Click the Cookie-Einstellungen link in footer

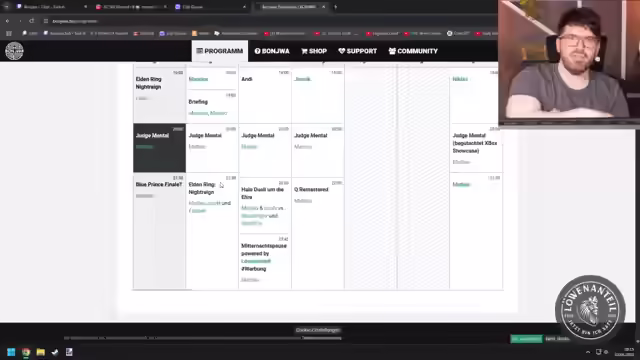pos(318,330)
